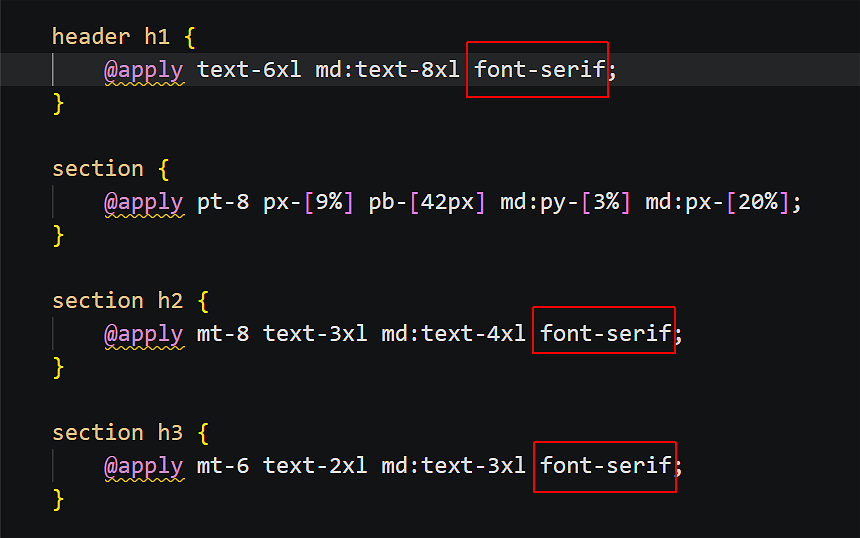860x538 pixels.
Task: Click the 'mt-8' utility class
Action: pos(223,334)
